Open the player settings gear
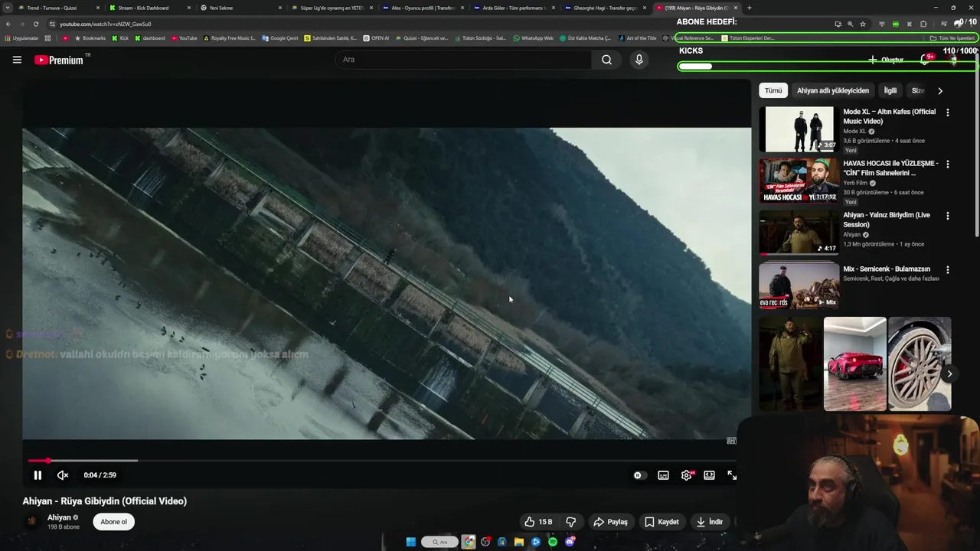Viewport: 980px width, 551px height. pos(687,475)
